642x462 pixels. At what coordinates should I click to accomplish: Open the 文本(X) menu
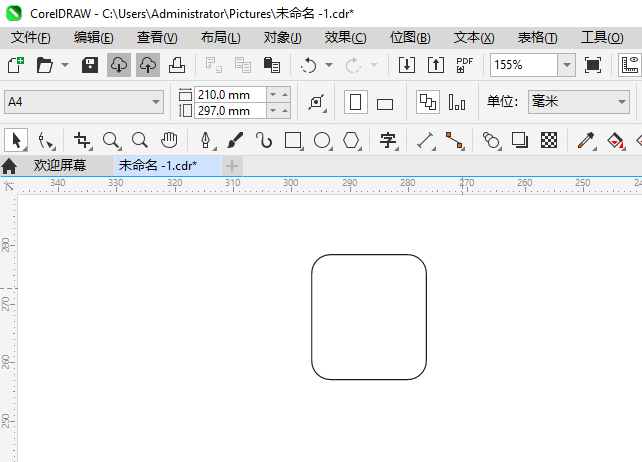click(474, 38)
